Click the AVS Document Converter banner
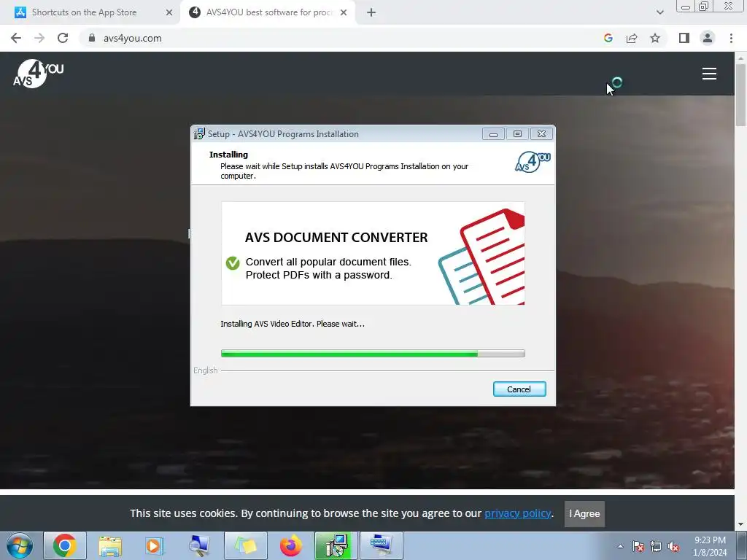The width and height of the screenshot is (747, 560). click(x=373, y=253)
